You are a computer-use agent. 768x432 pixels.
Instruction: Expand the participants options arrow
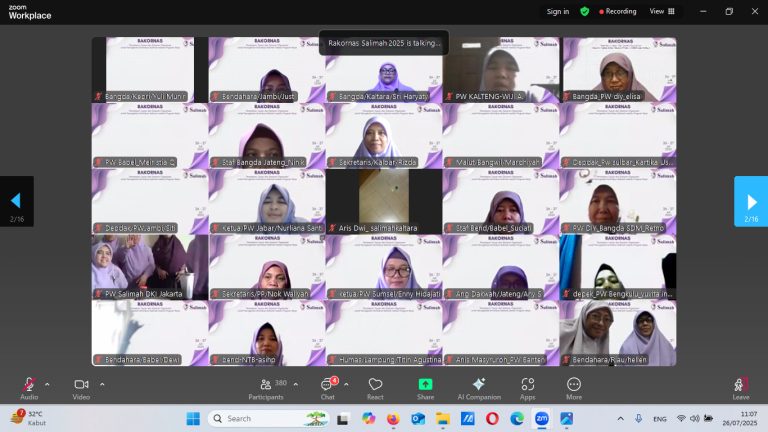pos(296,384)
